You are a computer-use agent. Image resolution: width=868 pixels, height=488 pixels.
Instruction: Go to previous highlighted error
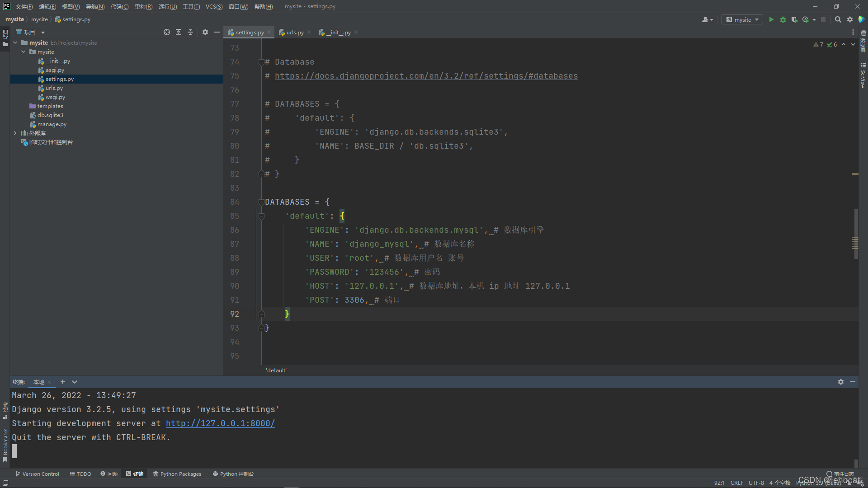[x=844, y=44]
